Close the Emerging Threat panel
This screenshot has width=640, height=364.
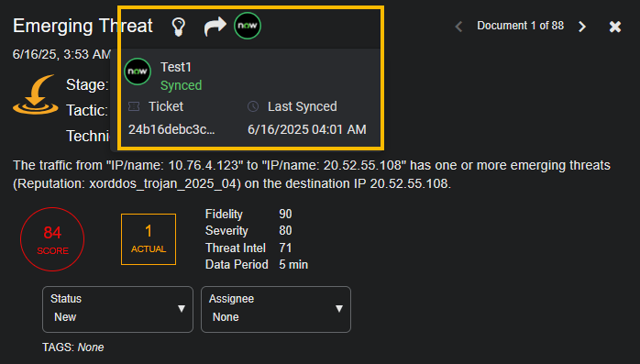615,27
